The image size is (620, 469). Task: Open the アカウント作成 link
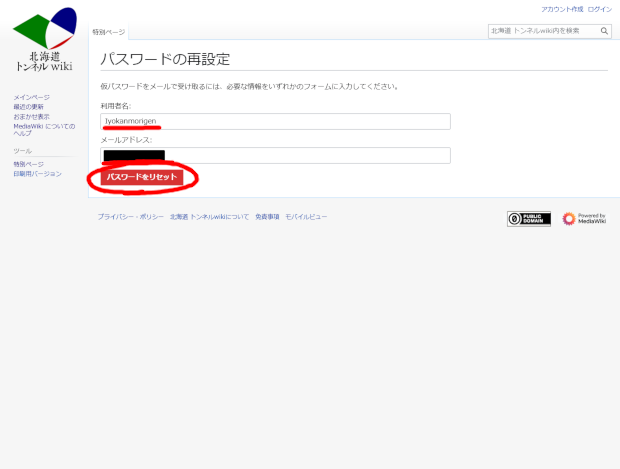pyautogui.click(x=561, y=9)
